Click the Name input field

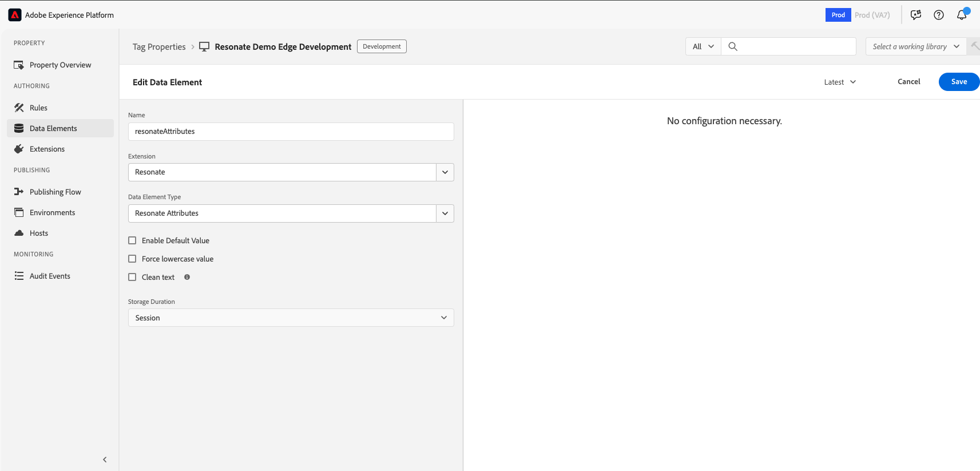(291, 132)
